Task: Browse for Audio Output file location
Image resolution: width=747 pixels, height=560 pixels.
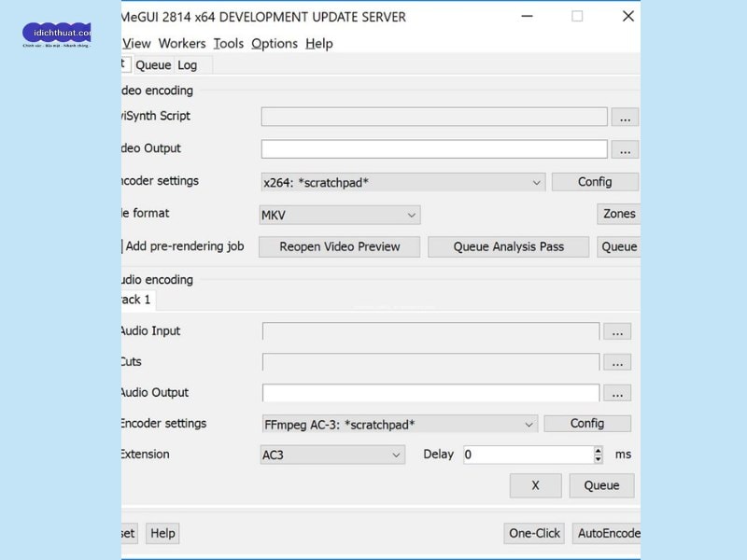Action: pyautogui.click(x=617, y=393)
